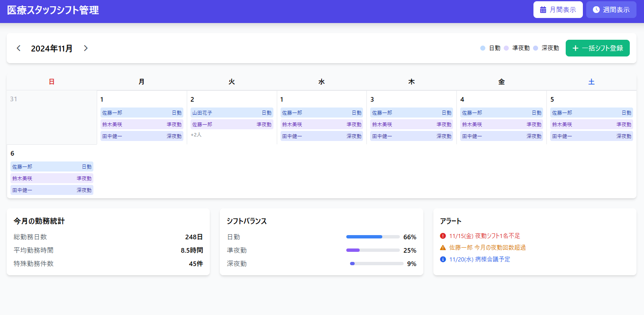Advance to next month with right chevron
644x315 pixels.
86,48
